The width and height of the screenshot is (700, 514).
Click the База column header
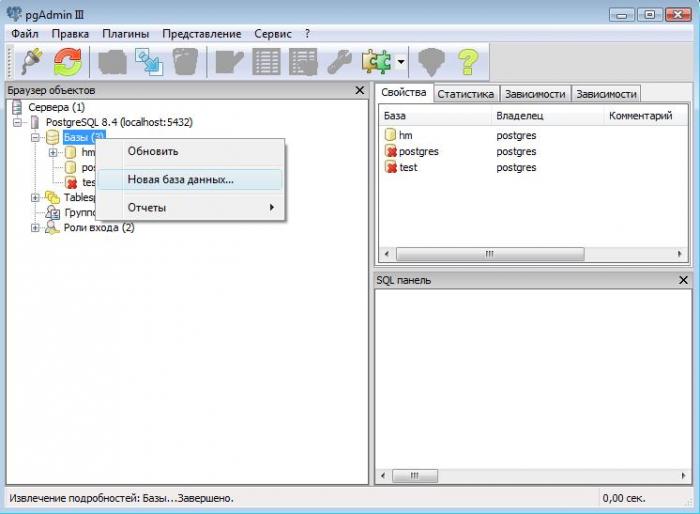point(435,116)
